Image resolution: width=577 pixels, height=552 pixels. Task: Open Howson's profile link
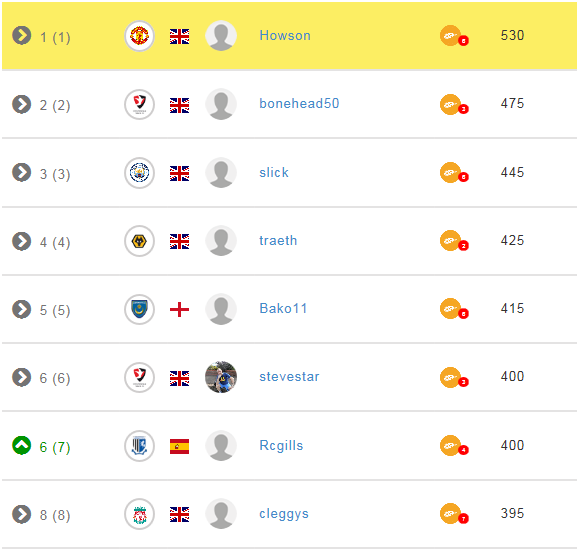pos(285,35)
